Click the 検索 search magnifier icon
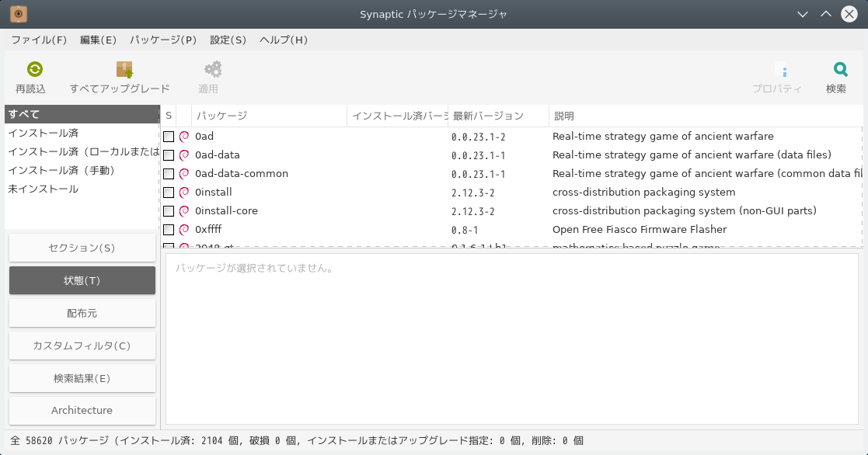The width and height of the screenshot is (868, 455). (840, 69)
